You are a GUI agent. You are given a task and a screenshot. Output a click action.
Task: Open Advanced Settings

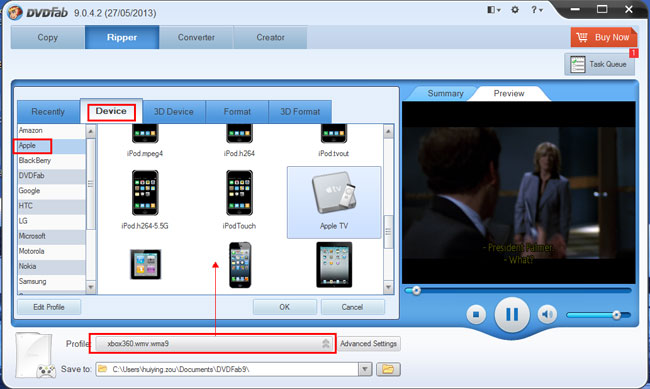369,344
